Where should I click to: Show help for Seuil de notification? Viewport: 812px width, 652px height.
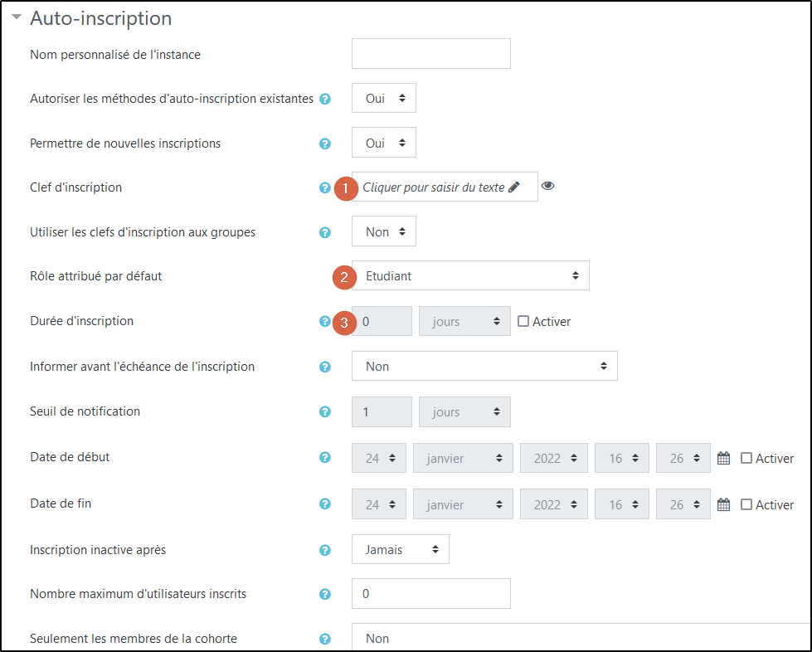325,411
